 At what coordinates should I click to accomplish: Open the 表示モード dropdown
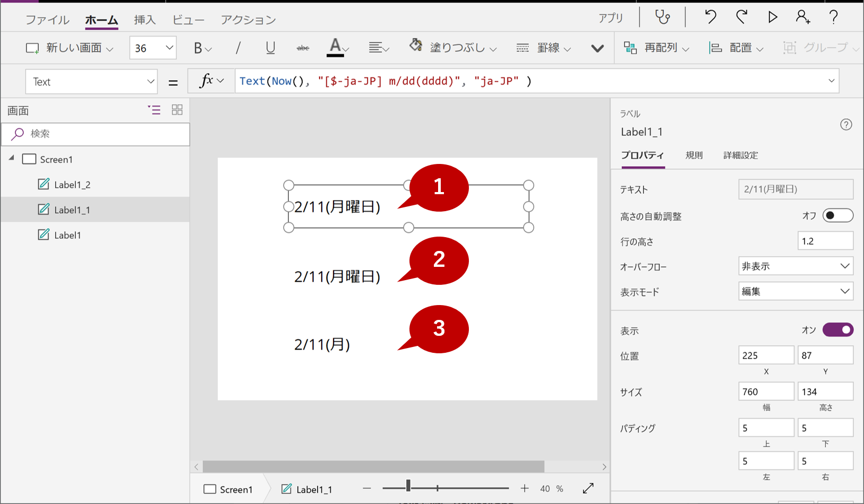(x=795, y=291)
